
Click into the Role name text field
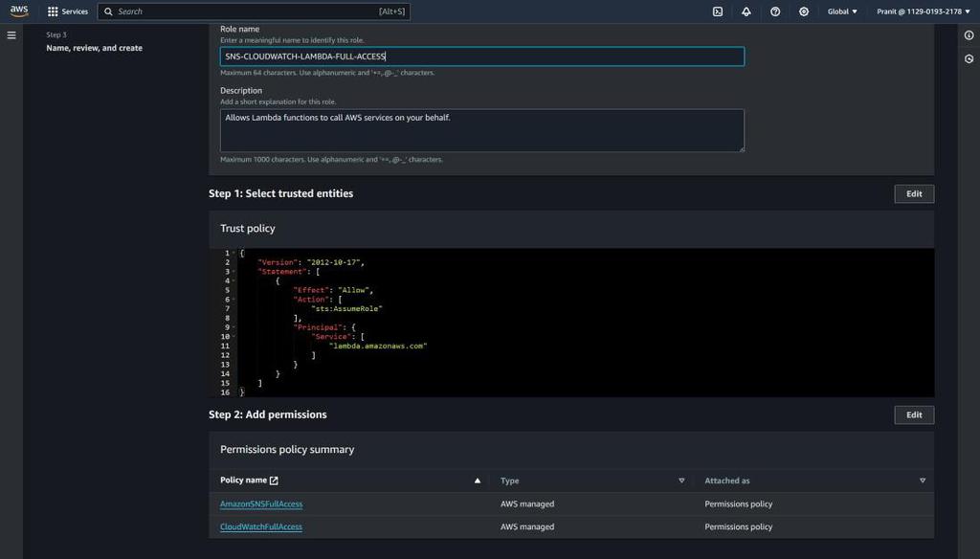[x=481, y=56]
